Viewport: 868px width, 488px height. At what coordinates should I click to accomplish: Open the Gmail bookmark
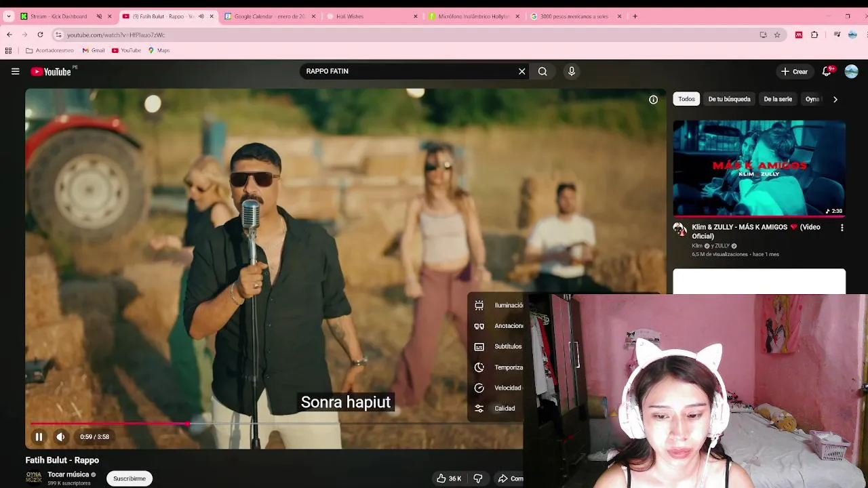[x=94, y=50]
